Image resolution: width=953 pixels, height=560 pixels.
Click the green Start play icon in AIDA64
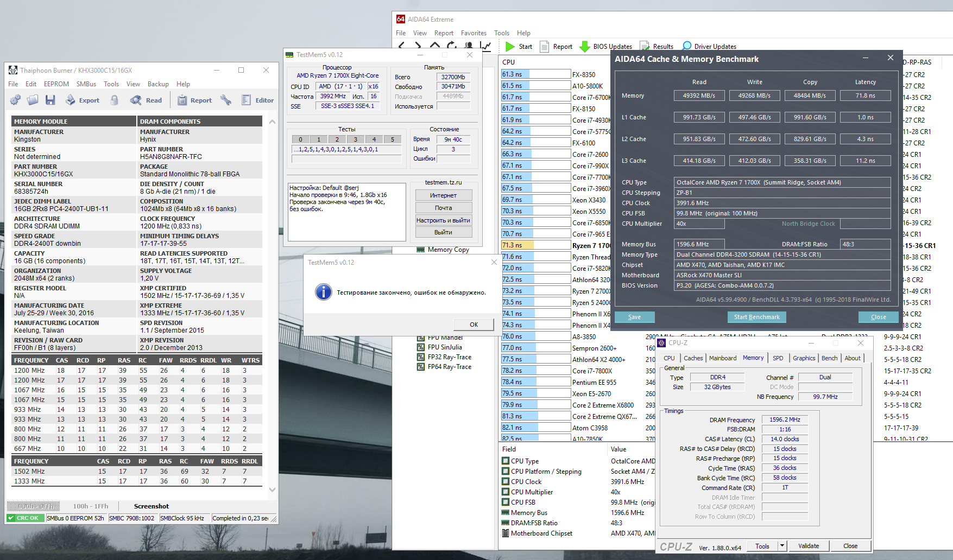point(510,47)
